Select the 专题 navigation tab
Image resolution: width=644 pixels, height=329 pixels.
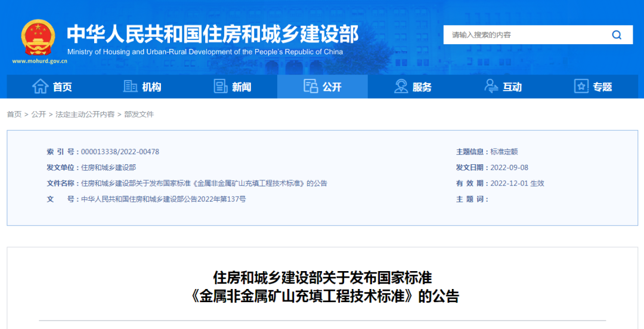(x=602, y=87)
